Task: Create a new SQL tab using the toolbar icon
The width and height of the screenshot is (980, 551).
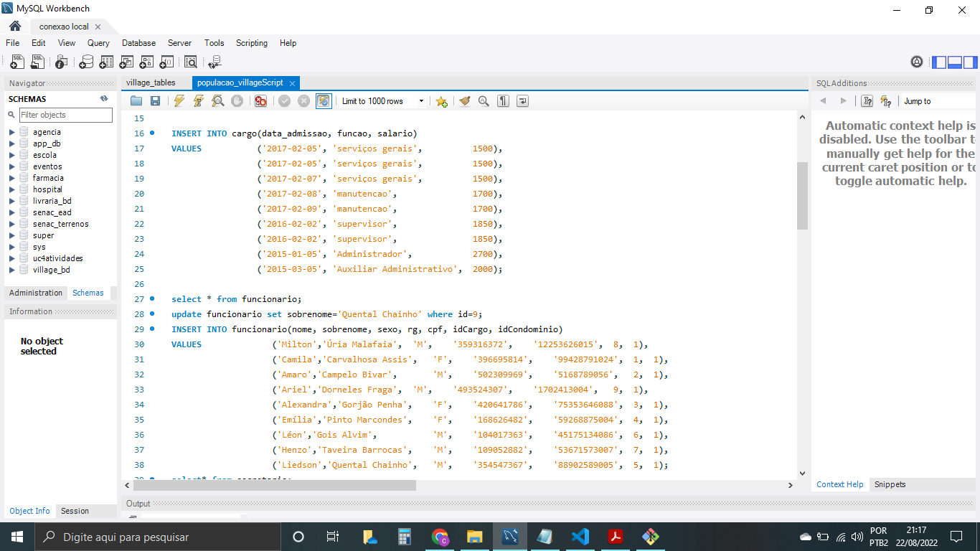Action: pos(17,62)
